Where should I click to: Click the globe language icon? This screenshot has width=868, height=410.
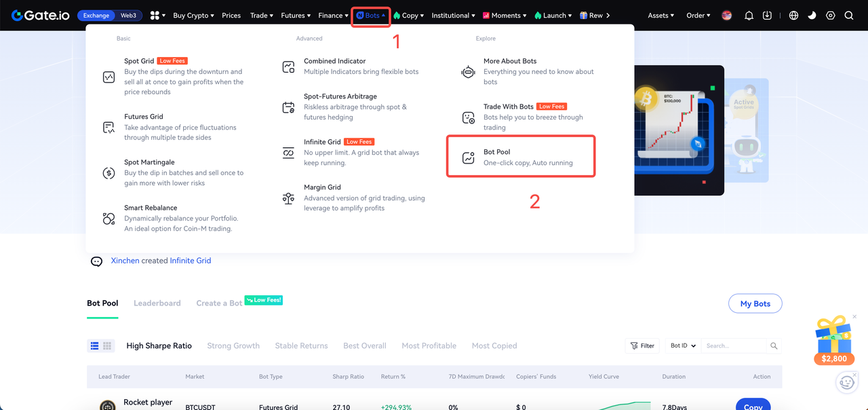coord(793,16)
